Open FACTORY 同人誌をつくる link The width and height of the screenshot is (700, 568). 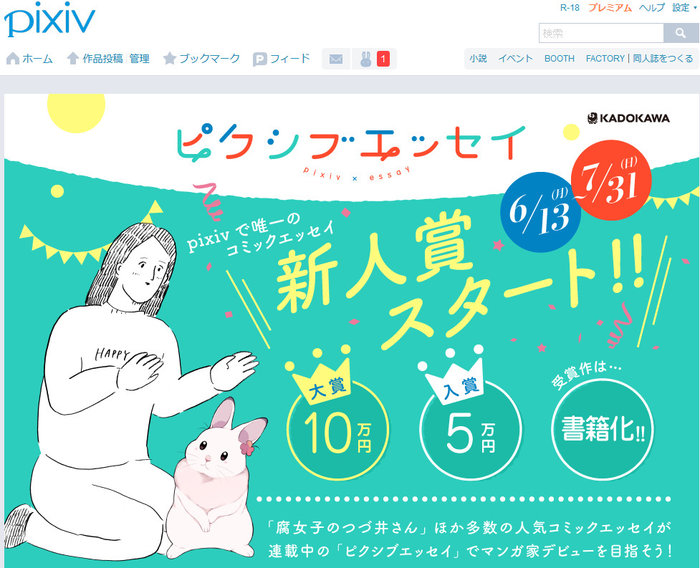pos(639,58)
